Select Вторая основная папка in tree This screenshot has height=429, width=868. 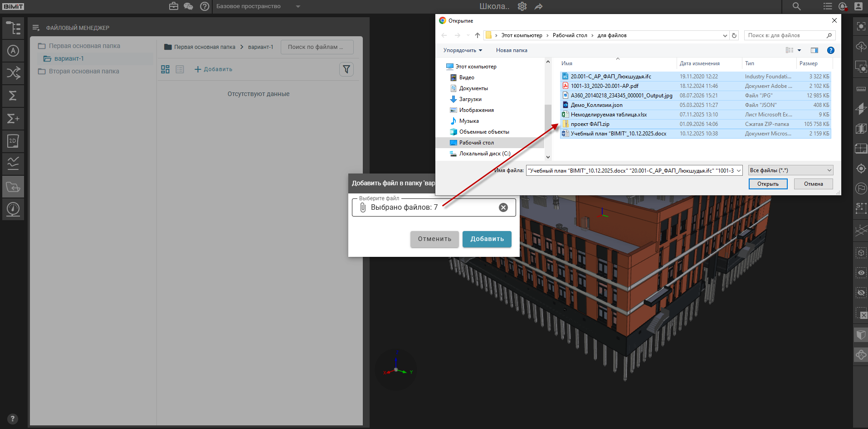pyautogui.click(x=84, y=71)
